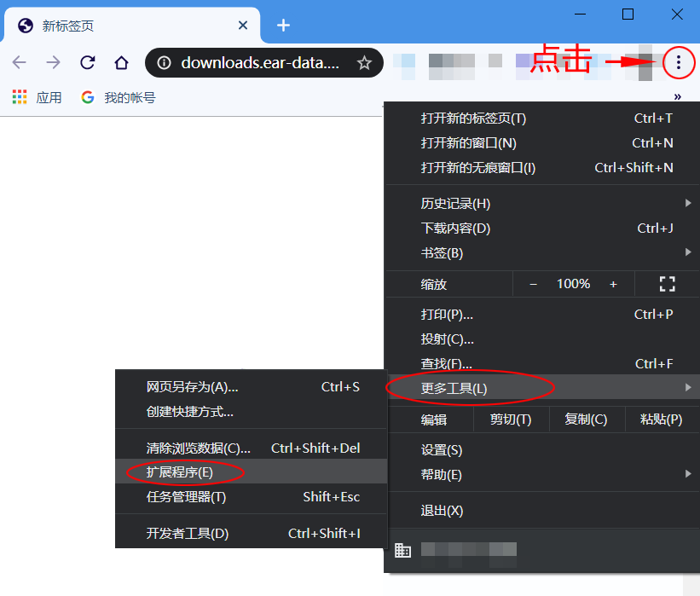Enter fullscreen mode from zoom row

coord(668,284)
